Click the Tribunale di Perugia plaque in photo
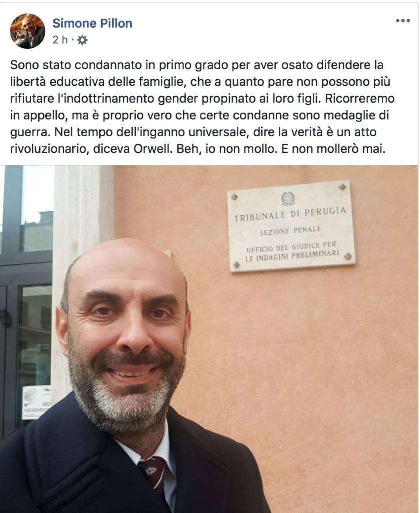 (x=291, y=226)
